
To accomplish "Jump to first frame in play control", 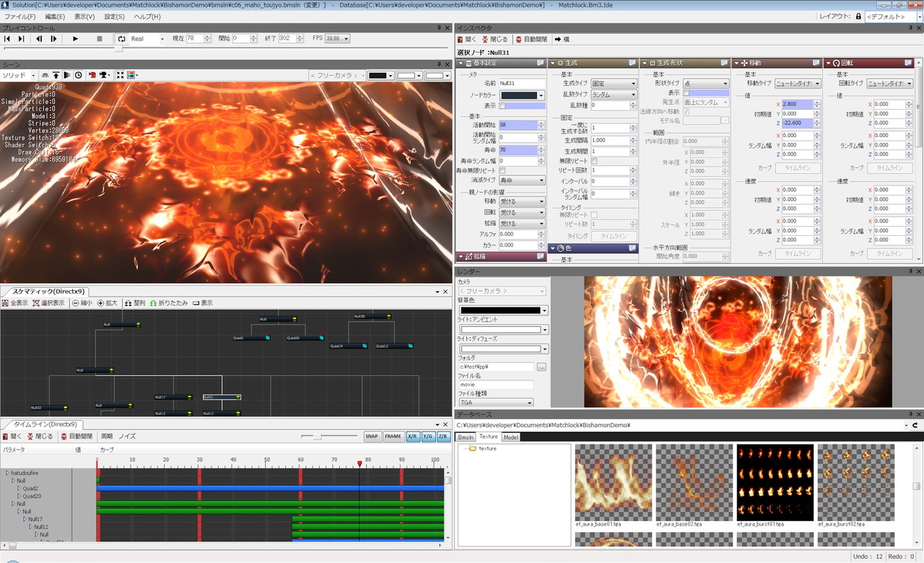I will [x=7, y=39].
